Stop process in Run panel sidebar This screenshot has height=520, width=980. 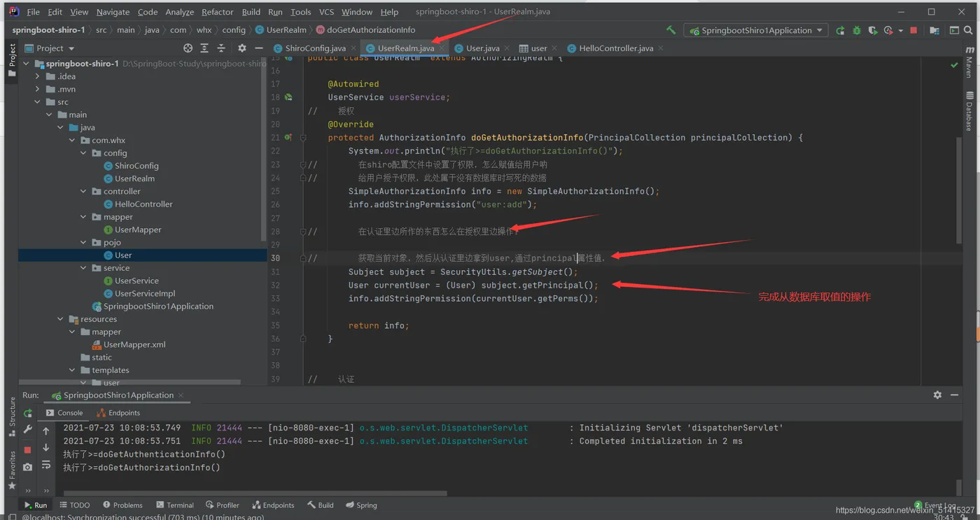[x=28, y=449]
